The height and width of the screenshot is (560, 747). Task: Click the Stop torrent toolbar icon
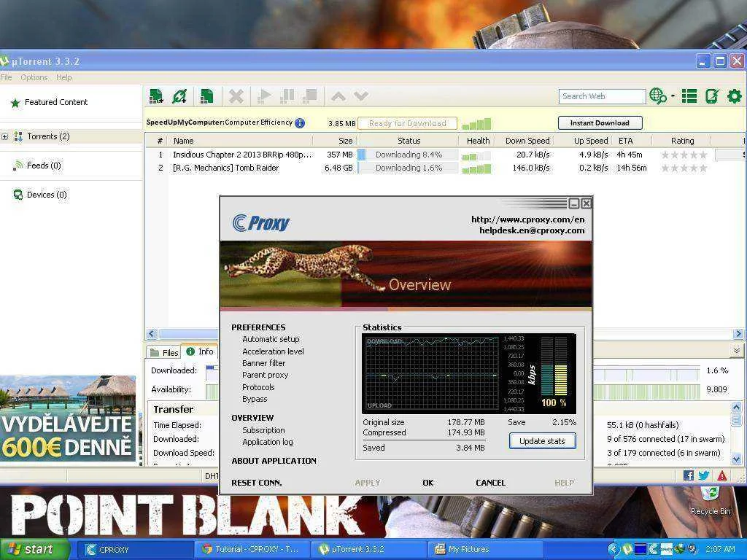click(310, 96)
